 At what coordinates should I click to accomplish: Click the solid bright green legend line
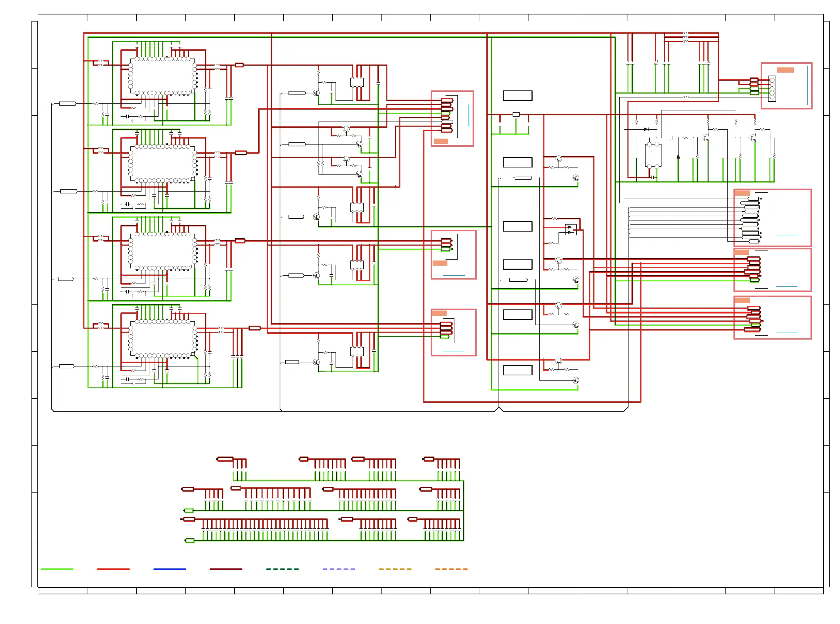click(57, 569)
